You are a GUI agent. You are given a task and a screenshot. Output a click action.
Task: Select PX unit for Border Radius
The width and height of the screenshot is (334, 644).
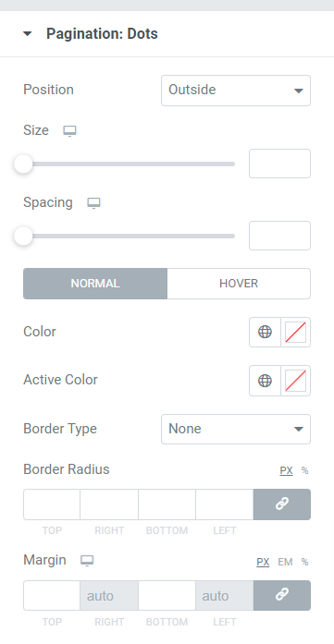coord(286,470)
